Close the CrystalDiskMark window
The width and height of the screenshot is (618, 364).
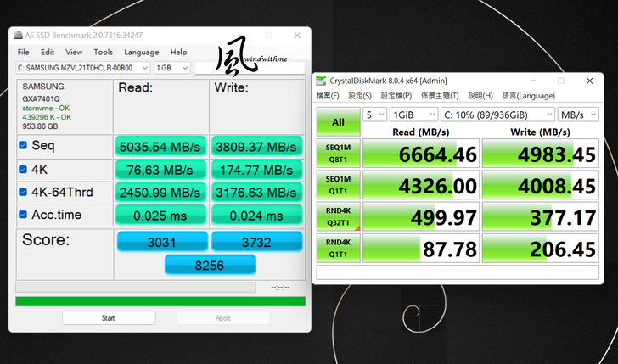pyautogui.click(x=590, y=81)
